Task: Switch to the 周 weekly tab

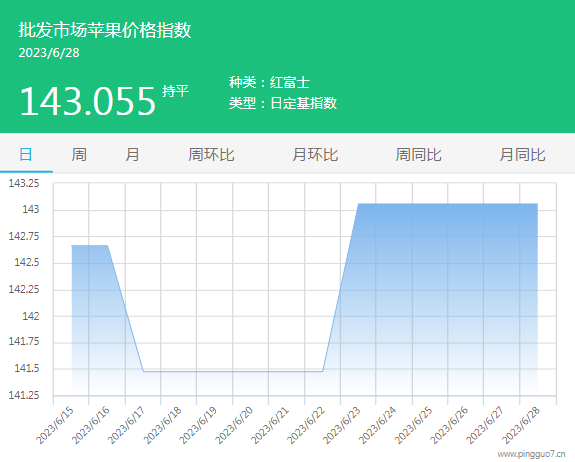Action: [x=79, y=154]
